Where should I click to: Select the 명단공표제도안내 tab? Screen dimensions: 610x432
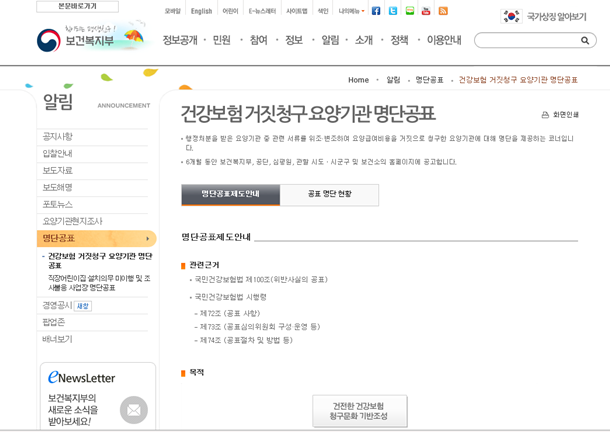click(x=230, y=194)
